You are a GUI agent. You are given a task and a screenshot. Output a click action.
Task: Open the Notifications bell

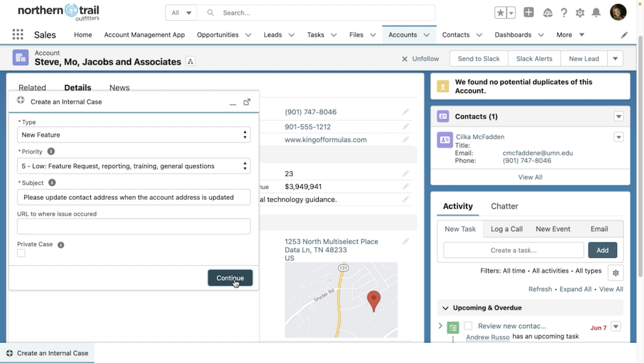tap(596, 13)
